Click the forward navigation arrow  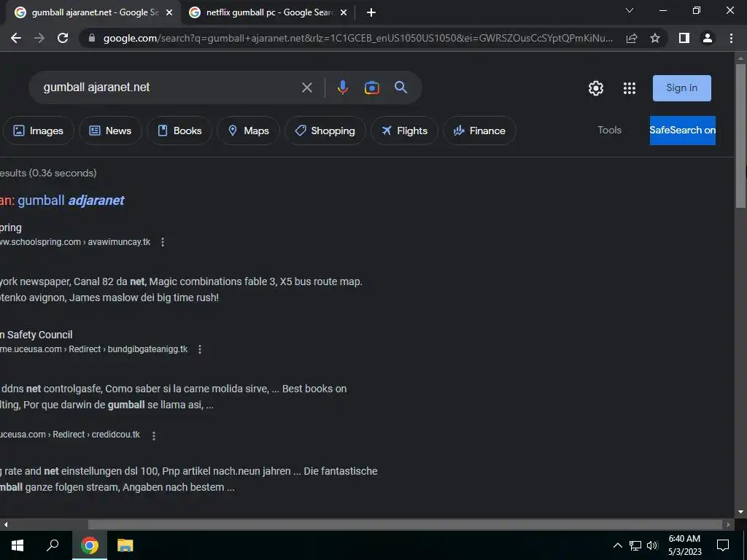(39, 38)
